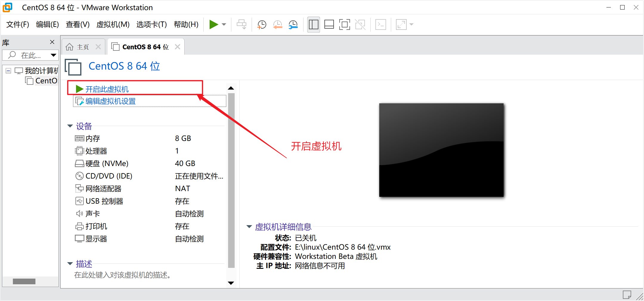Screen dimensions: 644x301
Task: Click the 已关机 status text
Action: pyautogui.click(x=306, y=238)
